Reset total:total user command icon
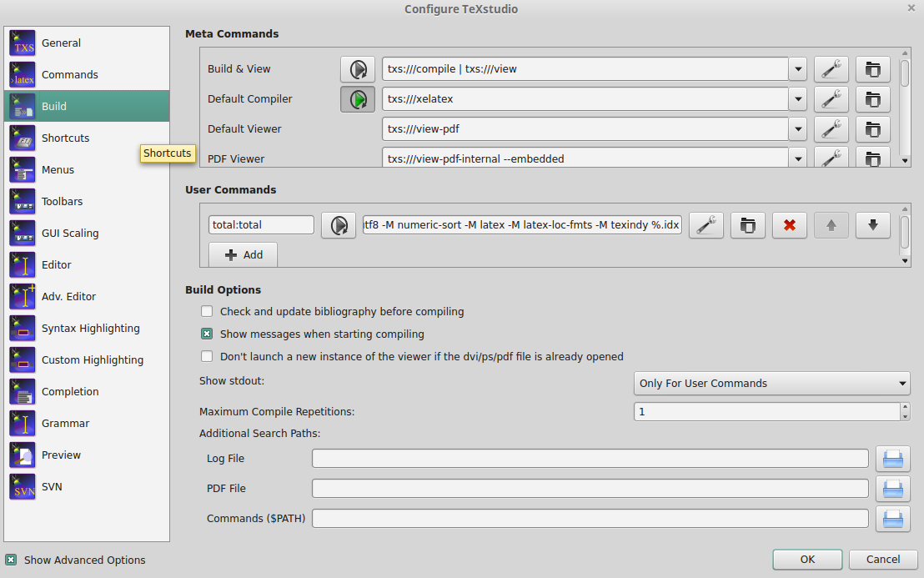This screenshot has width=924, height=578. point(748,225)
